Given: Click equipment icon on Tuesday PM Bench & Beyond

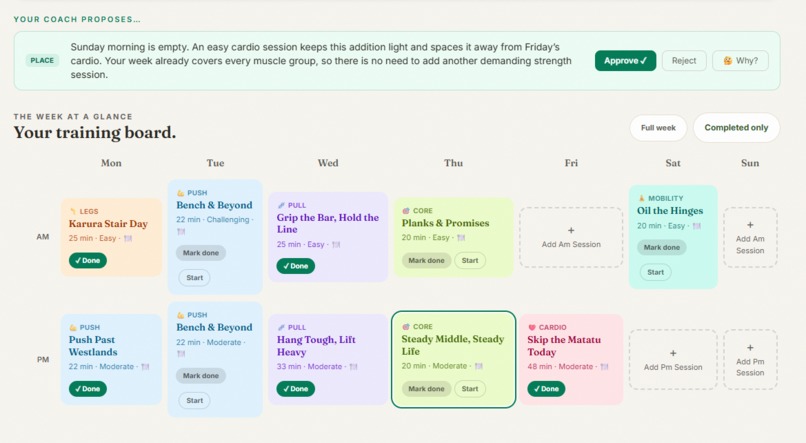Looking at the screenshot, I should point(181,354).
